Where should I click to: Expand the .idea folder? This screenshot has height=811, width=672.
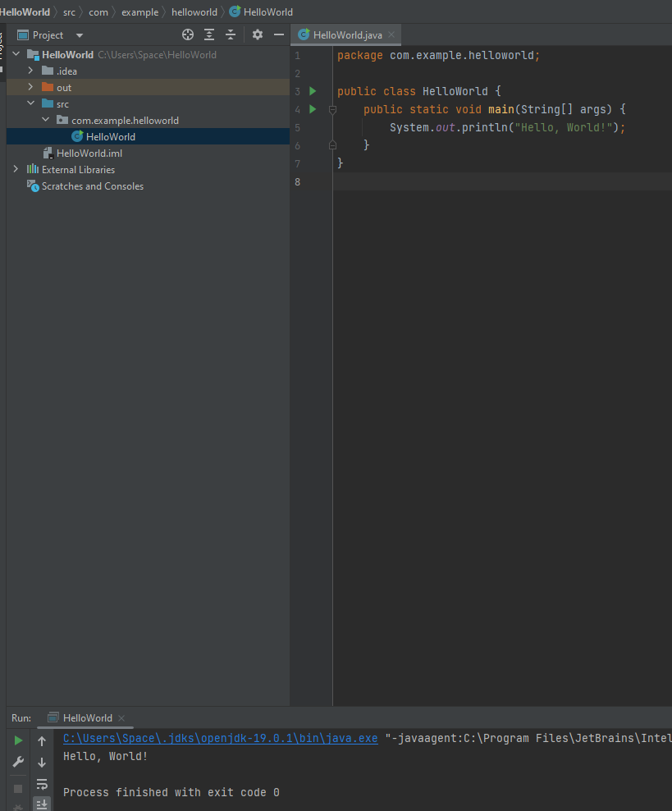30,71
